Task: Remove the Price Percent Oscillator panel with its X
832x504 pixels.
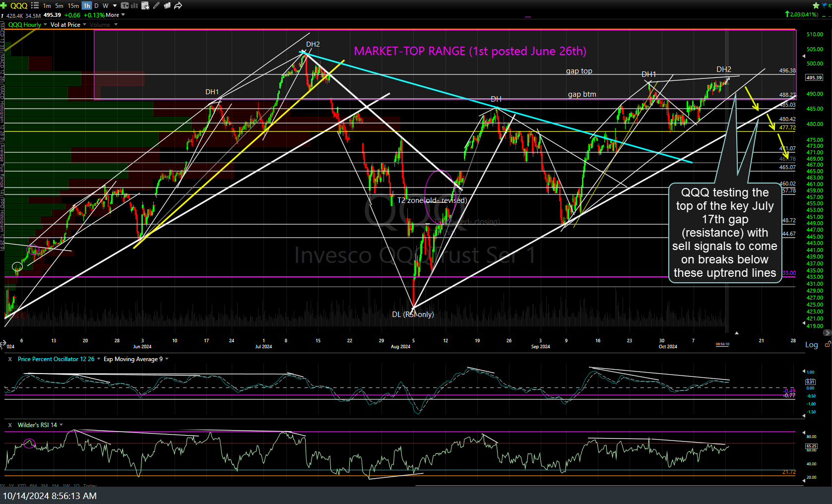Action: coord(9,359)
